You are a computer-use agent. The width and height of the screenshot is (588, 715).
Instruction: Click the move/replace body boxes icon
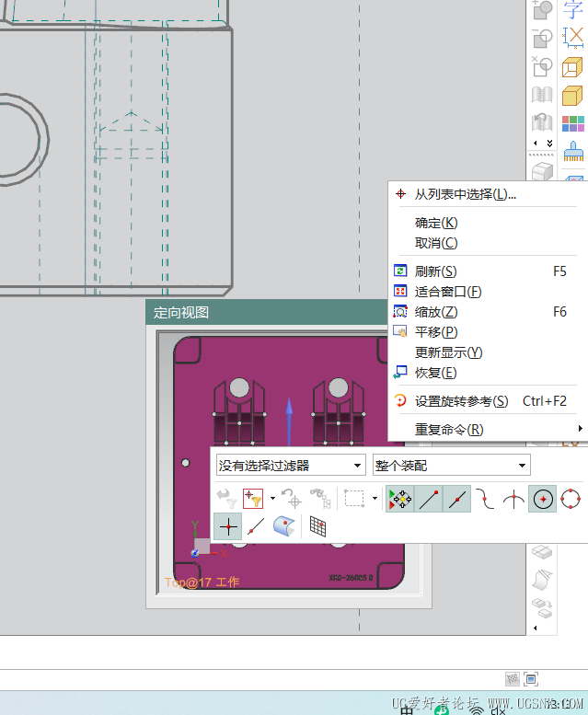coord(542,608)
